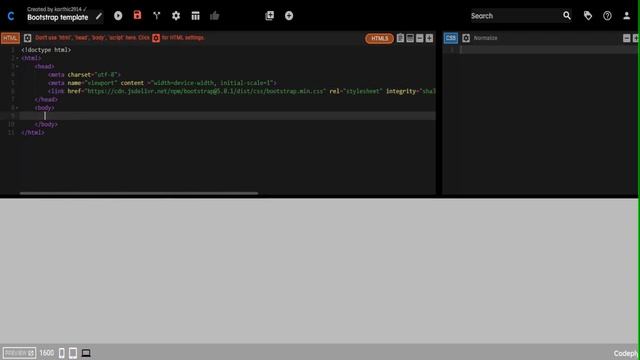
Task: Select the HTML panel label
Action: click(10, 38)
